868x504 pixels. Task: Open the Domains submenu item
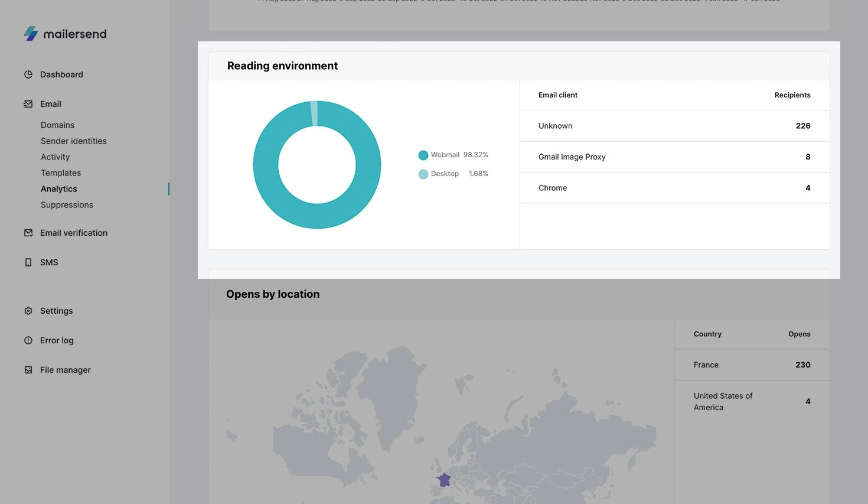click(x=57, y=125)
